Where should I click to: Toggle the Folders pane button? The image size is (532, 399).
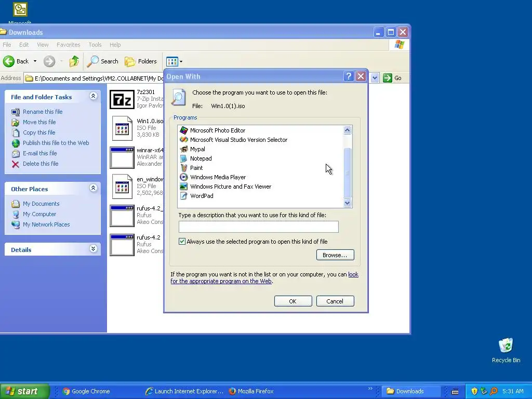coord(140,61)
